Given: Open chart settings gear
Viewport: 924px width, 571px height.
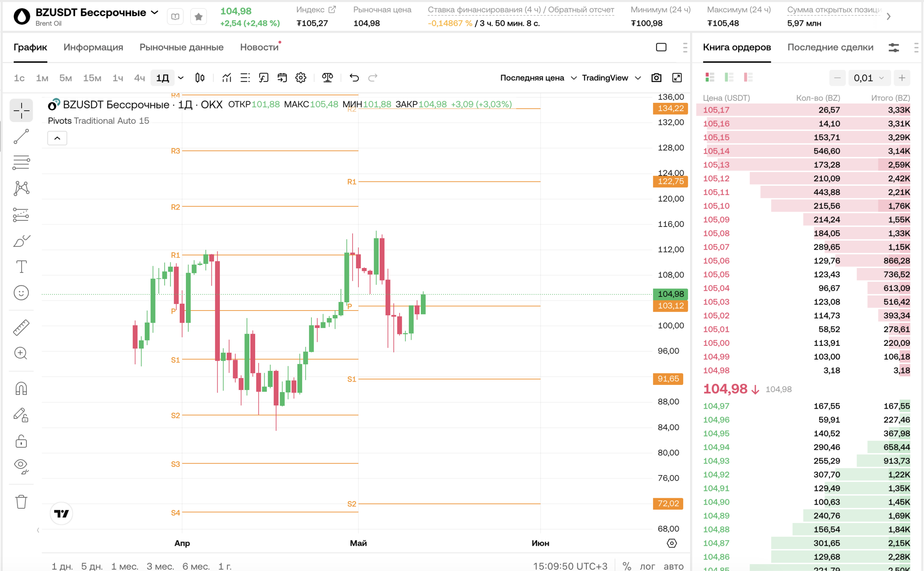Looking at the screenshot, I should (x=301, y=78).
